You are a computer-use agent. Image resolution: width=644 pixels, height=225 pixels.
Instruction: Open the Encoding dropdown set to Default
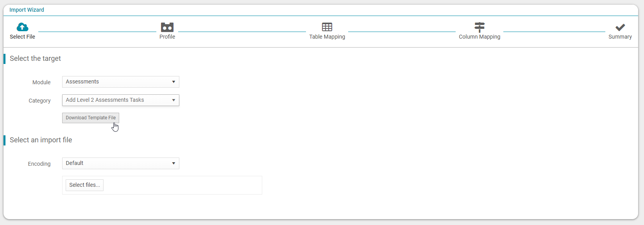click(121, 163)
